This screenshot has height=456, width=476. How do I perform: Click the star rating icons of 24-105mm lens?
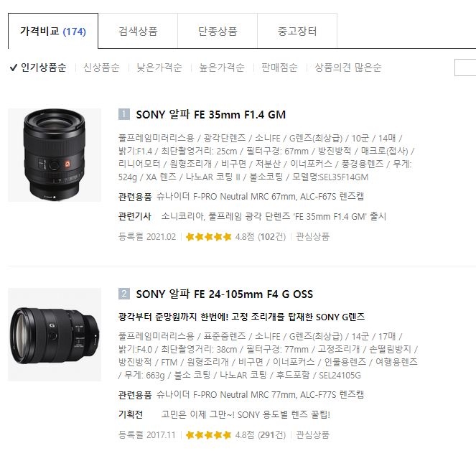click(208, 435)
